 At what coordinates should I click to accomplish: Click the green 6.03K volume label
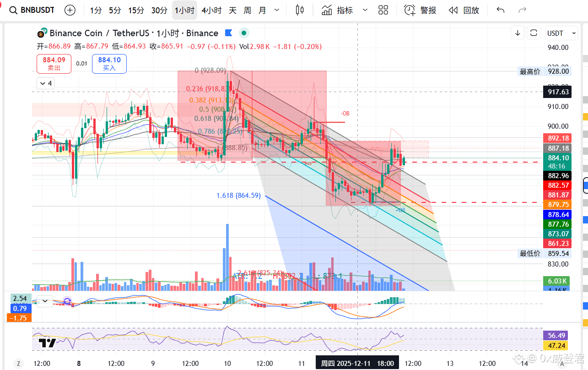557,281
